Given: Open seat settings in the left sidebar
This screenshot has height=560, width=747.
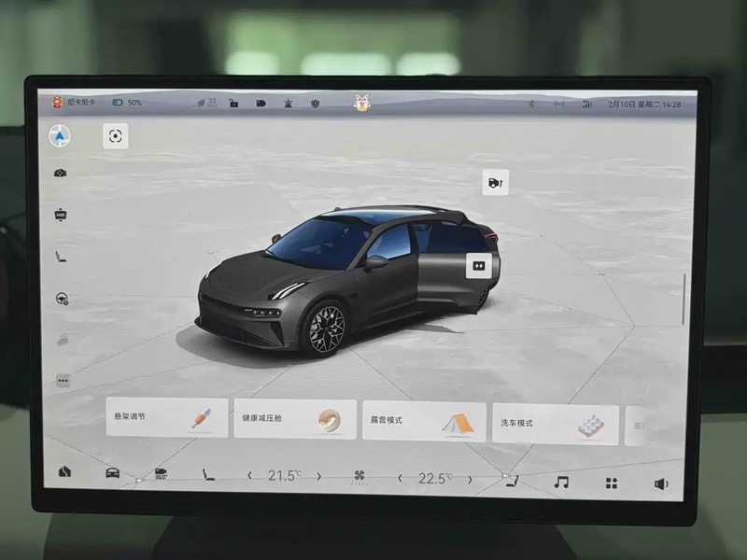Looking at the screenshot, I should 61,256.
